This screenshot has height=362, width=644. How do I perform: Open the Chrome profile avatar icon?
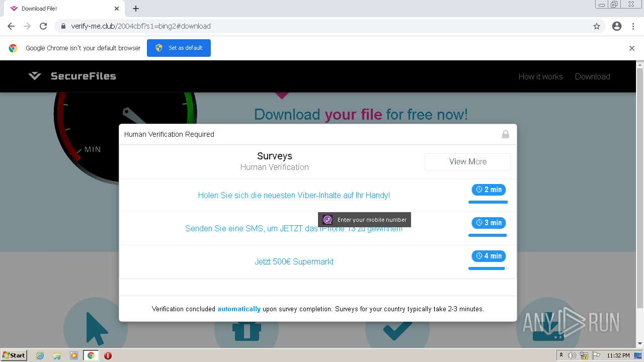(x=617, y=26)
